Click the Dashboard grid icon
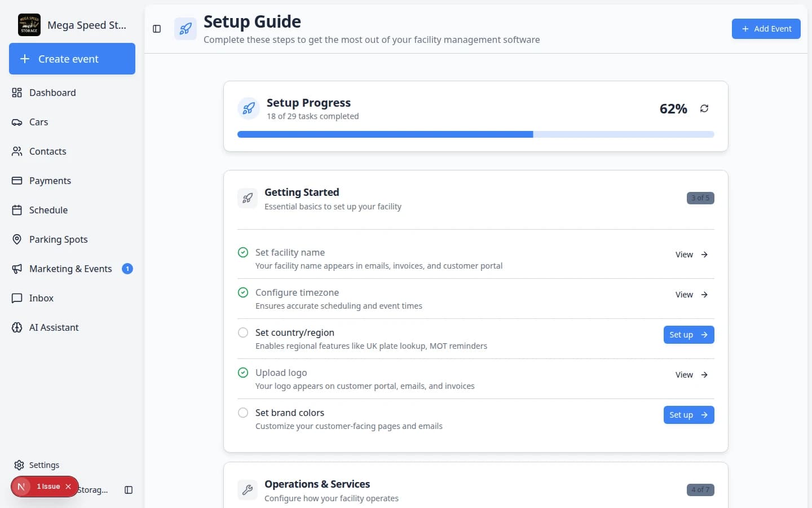The height and width of the screenshot is (508, 812). 17,93
